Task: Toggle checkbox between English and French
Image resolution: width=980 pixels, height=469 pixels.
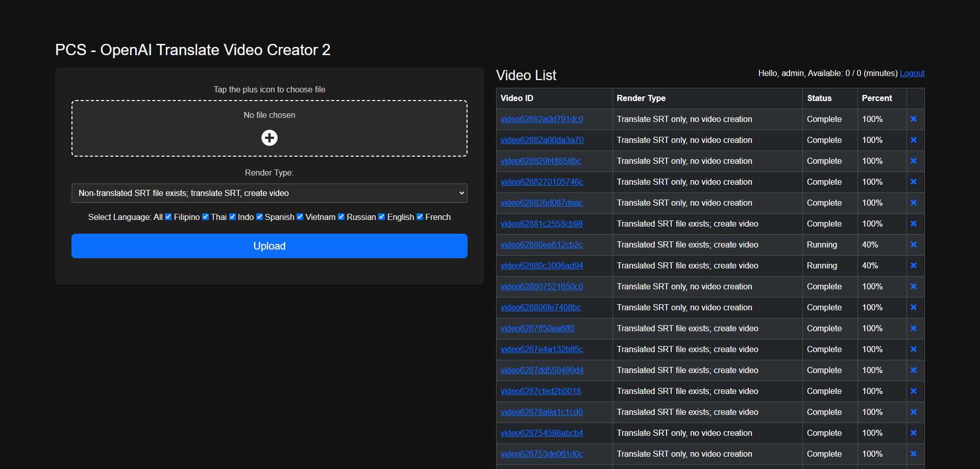Action: 420,217
